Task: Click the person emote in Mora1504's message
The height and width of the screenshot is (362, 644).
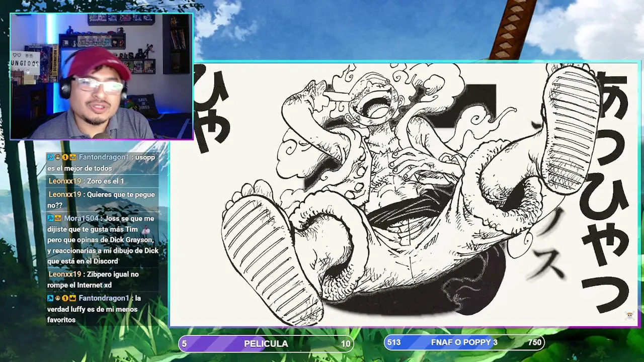Action: 145,231
